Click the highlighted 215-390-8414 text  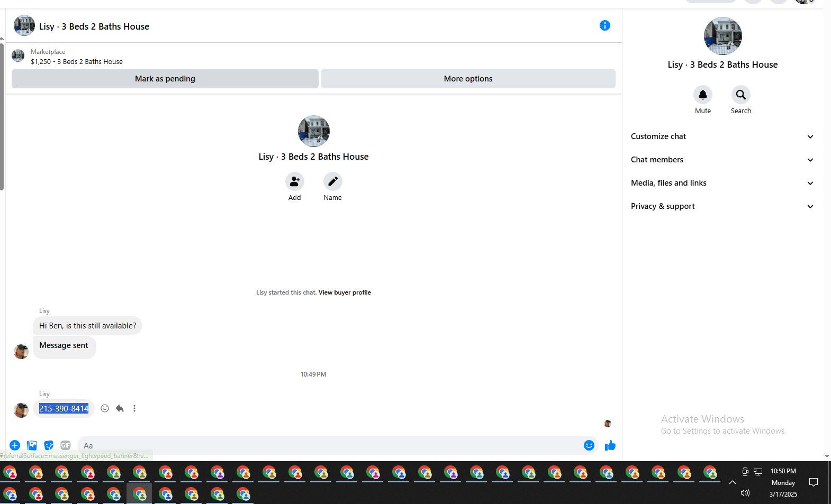(64, 409)
